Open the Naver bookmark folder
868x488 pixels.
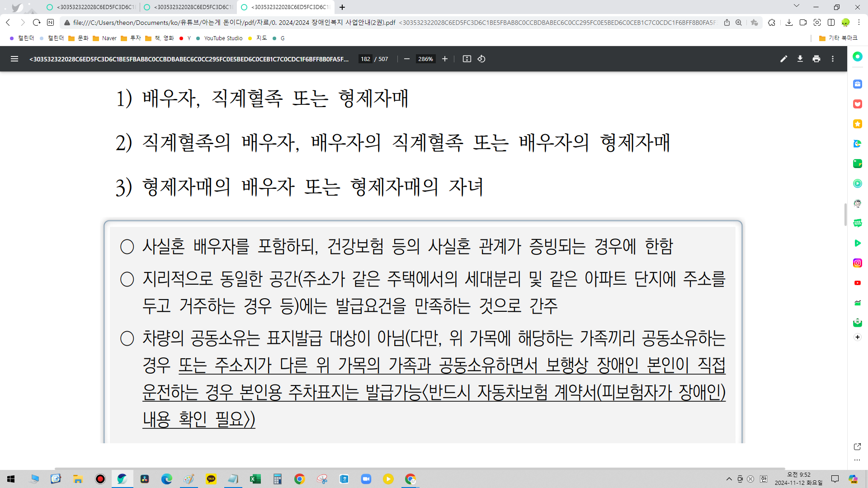[105, 38]
